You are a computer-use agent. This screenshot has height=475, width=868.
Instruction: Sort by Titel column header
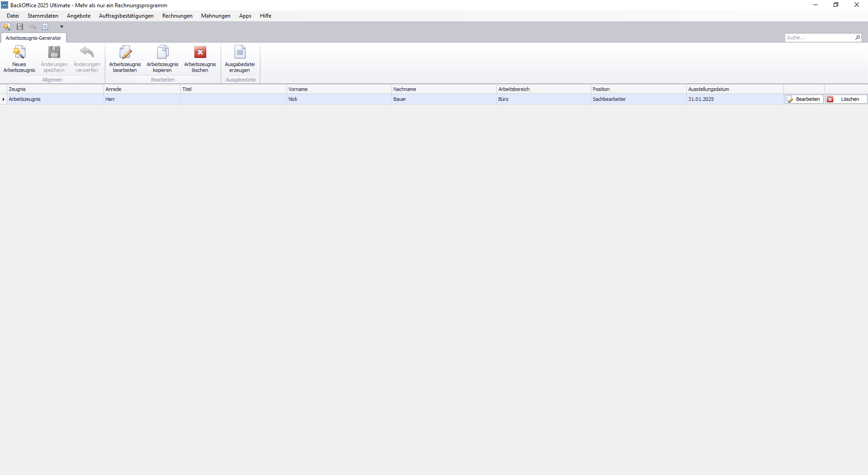234,89
